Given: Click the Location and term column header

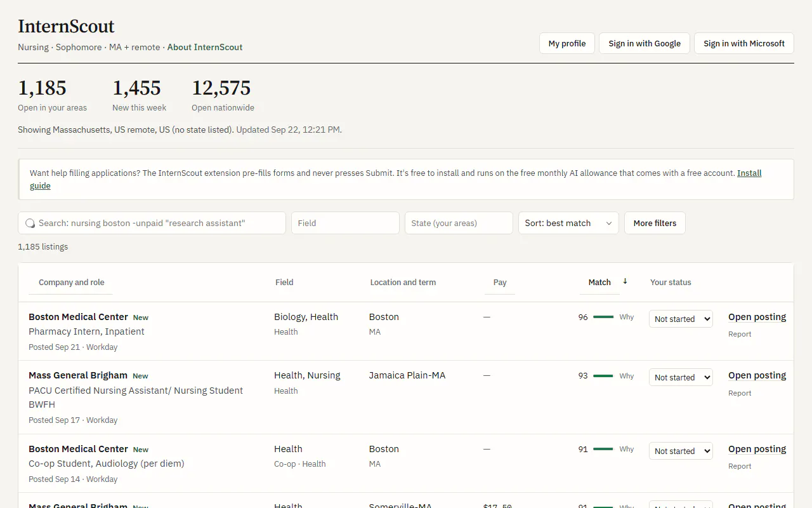Looking at the screenshot, I should tap(403, 283).
